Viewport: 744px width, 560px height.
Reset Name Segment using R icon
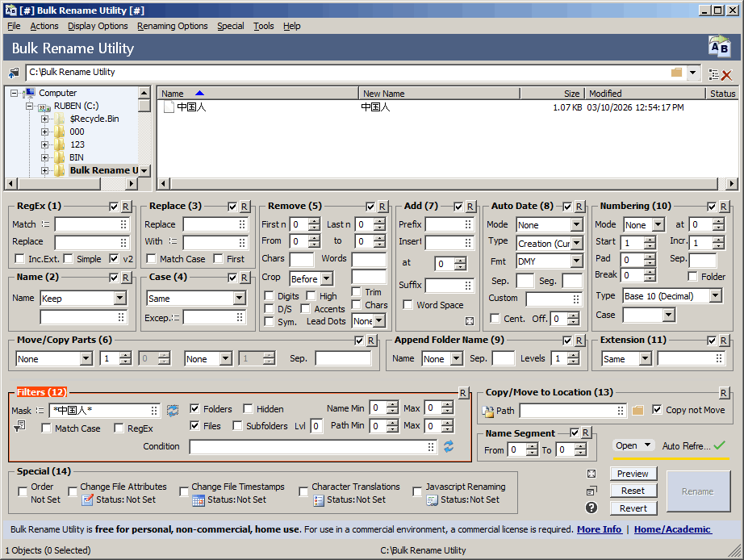point(586,433)
